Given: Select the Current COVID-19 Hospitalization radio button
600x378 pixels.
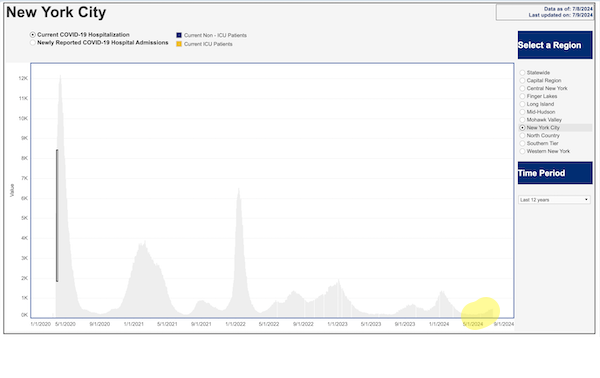Looking at the screenshot, I should (x=33, y=35).
